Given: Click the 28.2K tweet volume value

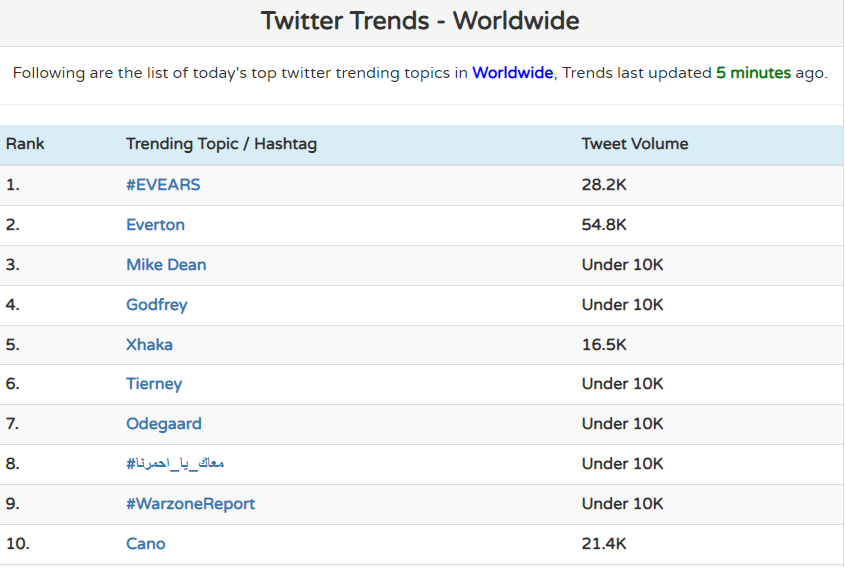Looking at the screenshot, I should [x=604, y=185].
